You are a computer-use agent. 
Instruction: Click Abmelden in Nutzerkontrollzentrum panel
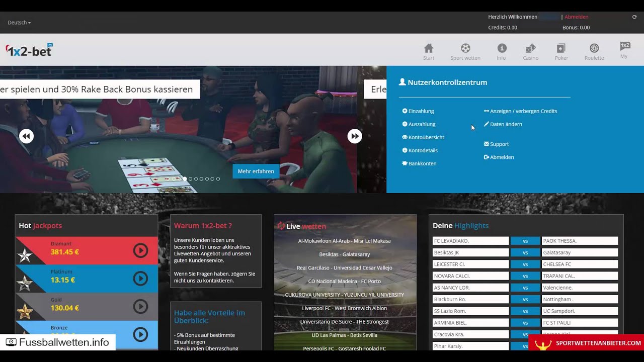pyautogui.click(x=499, y=157)
